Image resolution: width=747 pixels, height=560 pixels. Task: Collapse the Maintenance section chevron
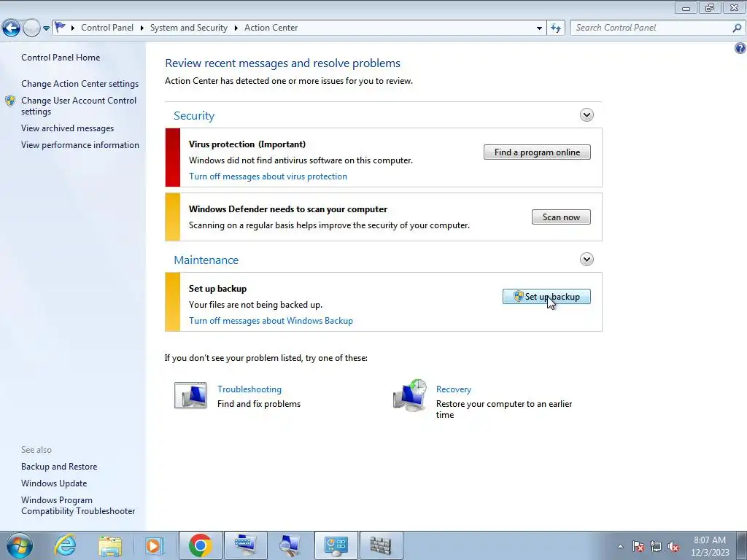587,260
